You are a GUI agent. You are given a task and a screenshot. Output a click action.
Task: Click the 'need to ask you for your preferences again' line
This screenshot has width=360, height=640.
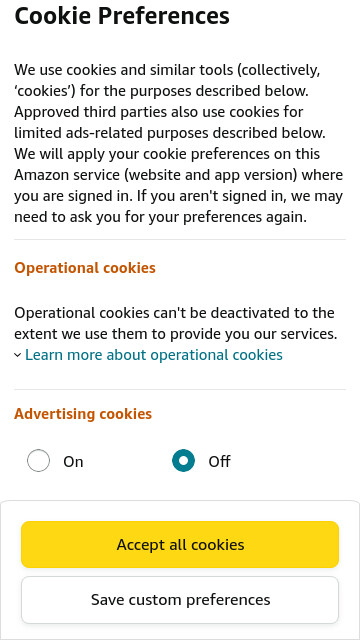160,217
